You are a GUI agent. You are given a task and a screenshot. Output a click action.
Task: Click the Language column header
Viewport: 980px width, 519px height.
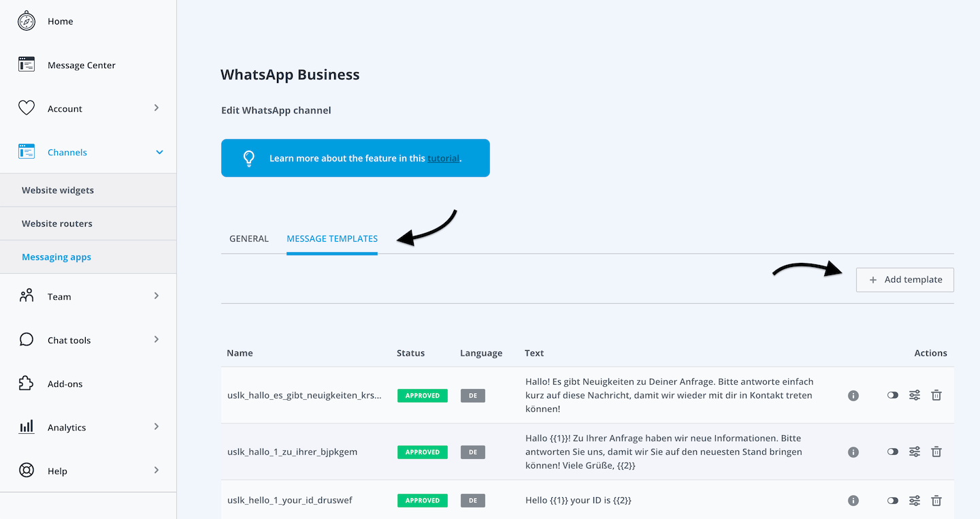click(x=481, y=353)
